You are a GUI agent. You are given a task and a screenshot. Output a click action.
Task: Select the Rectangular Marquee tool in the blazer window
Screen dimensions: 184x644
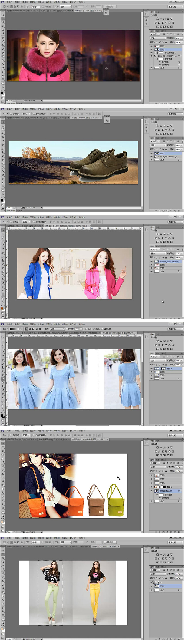(x=3, y=234)
